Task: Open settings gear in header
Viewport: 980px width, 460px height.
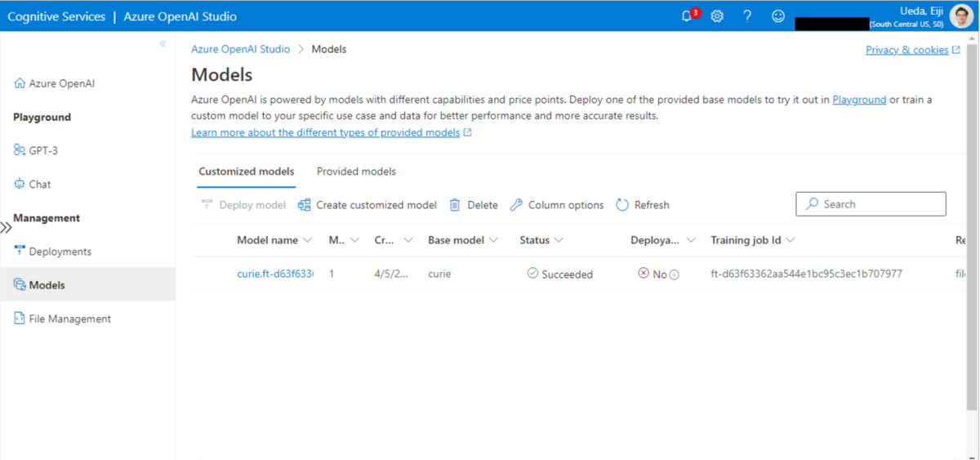Action: [717, 16]
